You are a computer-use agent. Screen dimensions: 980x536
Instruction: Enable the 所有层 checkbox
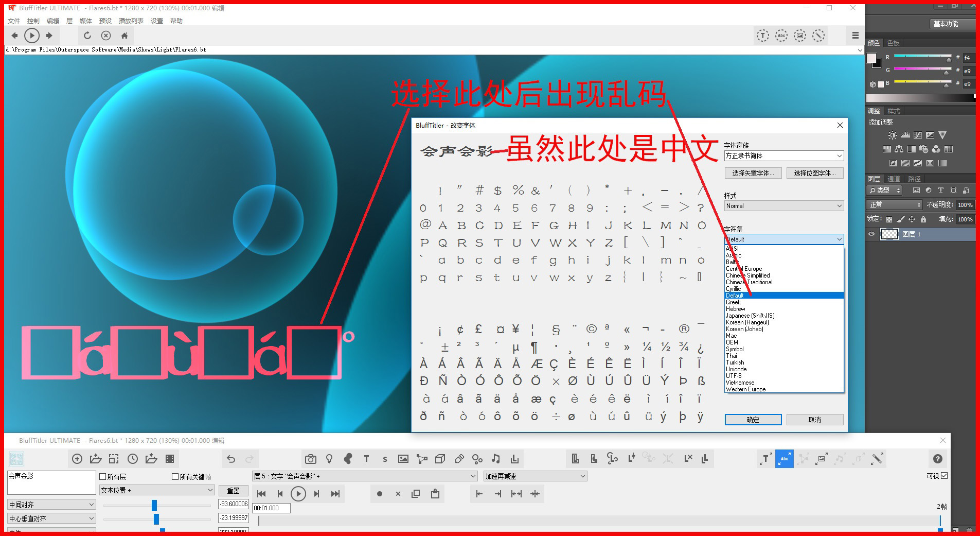click(x=103, y=477)
